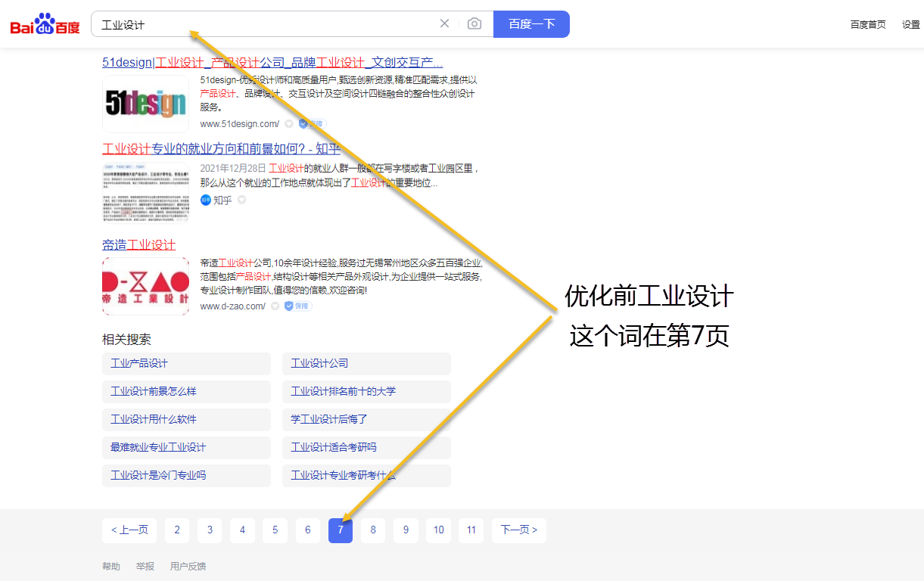Open the 帝造工业设计 result title
This screenshot has height=581, width=924.
[138, 244]
